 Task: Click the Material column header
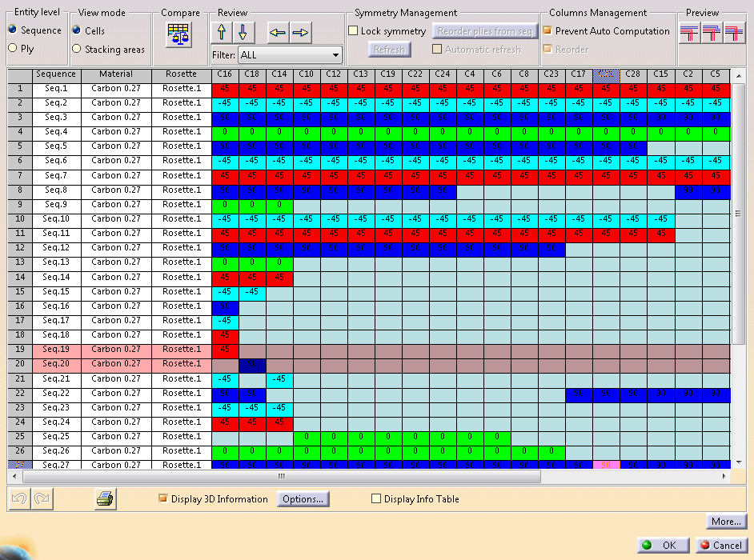[x=116, y=74]
